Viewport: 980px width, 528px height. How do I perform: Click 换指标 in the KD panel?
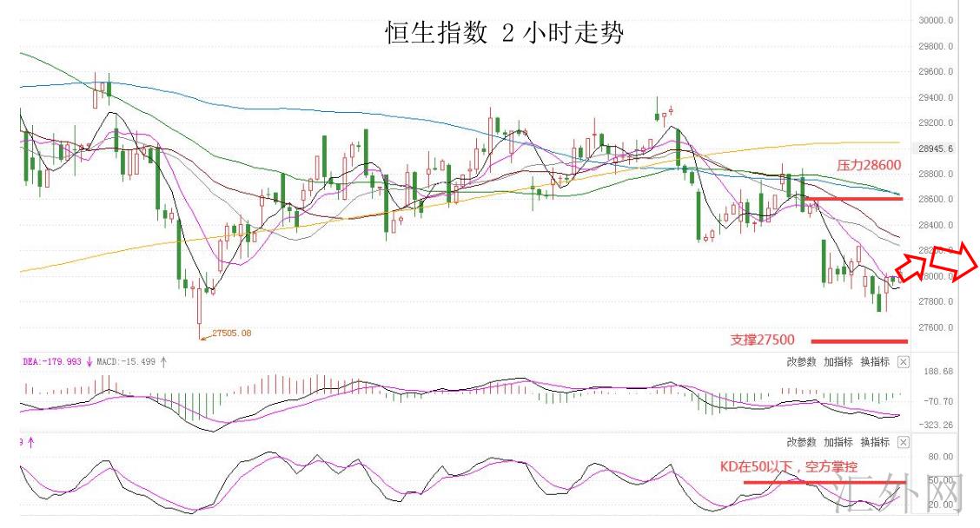(x=874, y=442)
